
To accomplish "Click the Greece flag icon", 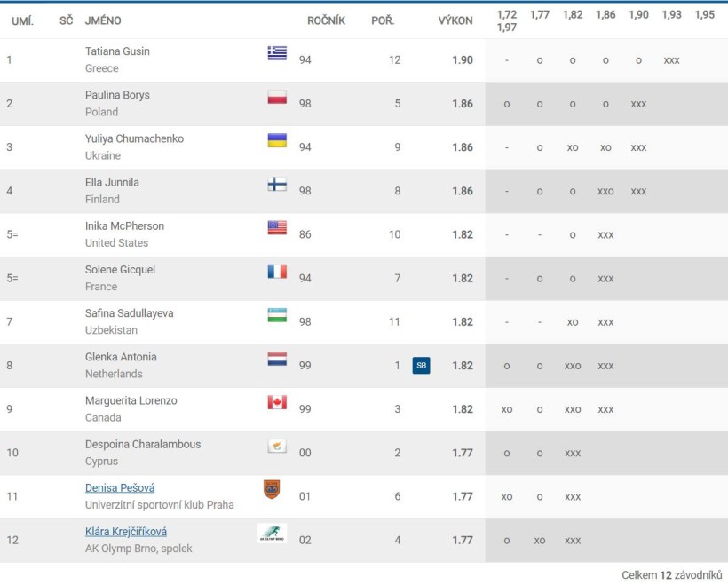I will tap(277, 53).
